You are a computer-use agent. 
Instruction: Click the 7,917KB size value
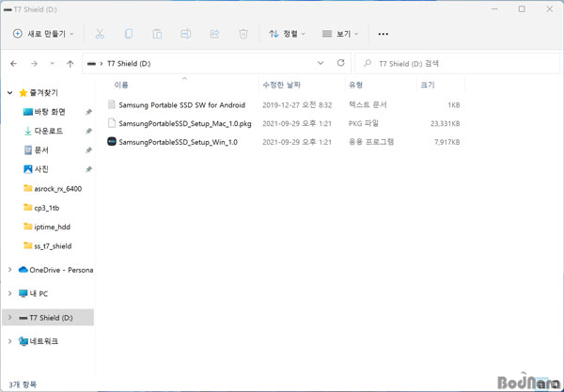pos(447,142)
